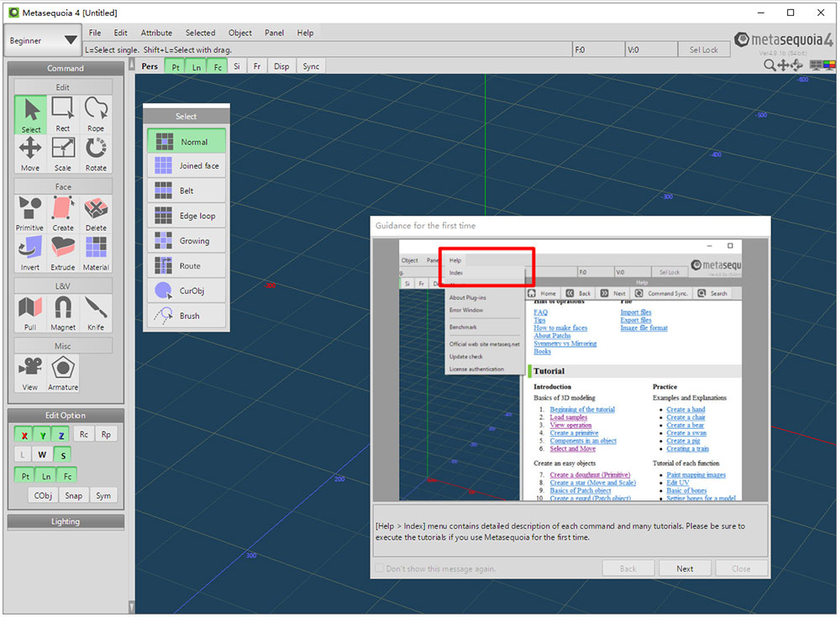Image resolution: width=840 pixels, height=617 pixels.
Task: Open the Disp view tab
Action: click(281, 66)
